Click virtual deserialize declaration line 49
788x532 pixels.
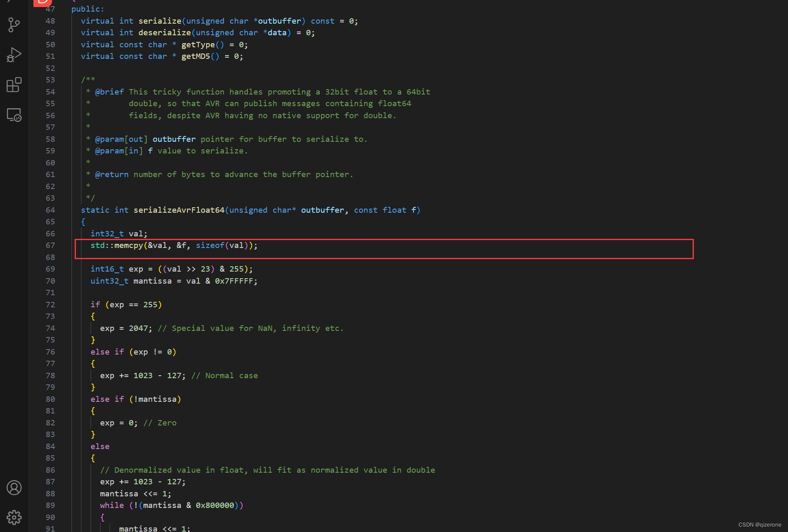pyautogui.click(x=198, y=33)
